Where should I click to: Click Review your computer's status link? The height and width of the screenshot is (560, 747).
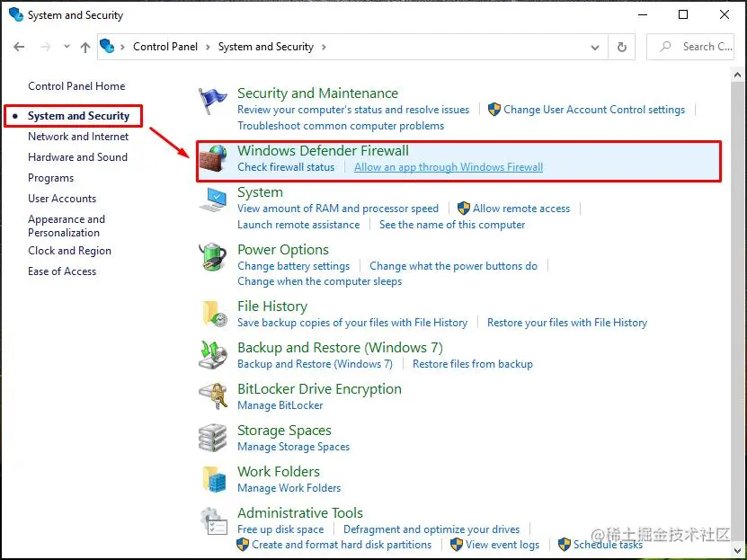353,110
